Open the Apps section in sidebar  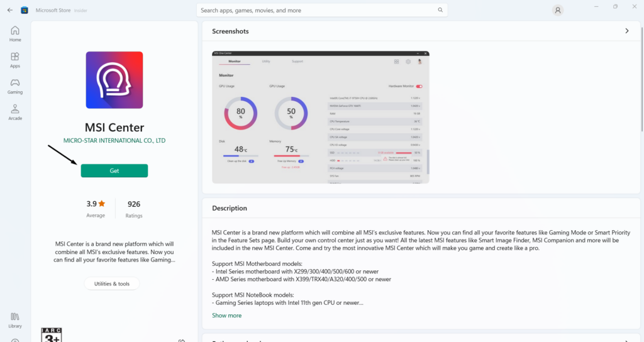point(15,60)
